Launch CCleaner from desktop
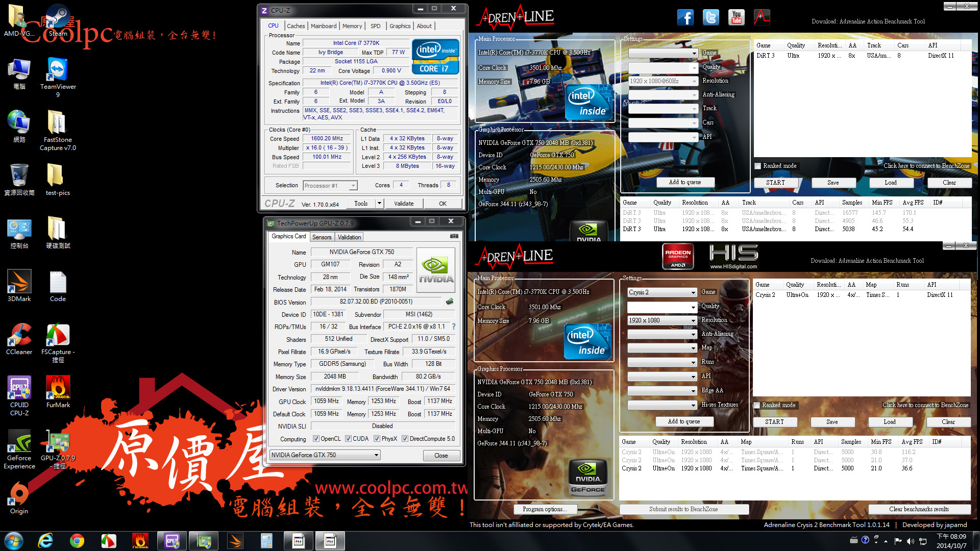 (x=19, y=339)
